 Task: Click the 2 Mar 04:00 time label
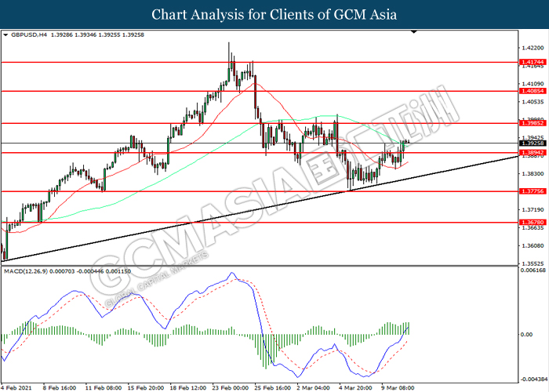[314, 388]
